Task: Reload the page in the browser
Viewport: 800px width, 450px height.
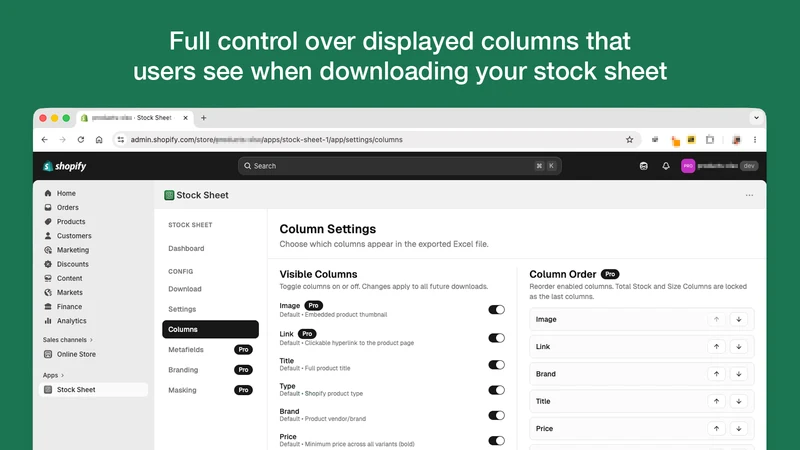Action: [81, 140]
